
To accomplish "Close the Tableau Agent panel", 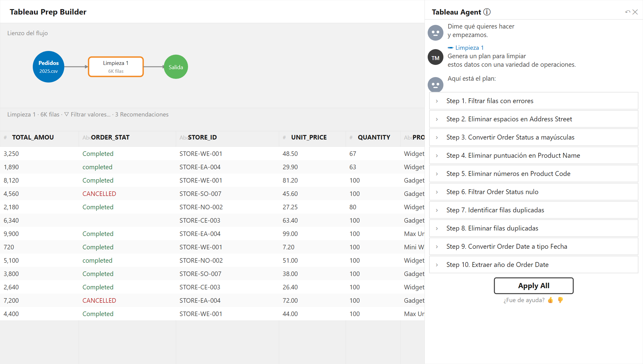I will coord(635,12).
